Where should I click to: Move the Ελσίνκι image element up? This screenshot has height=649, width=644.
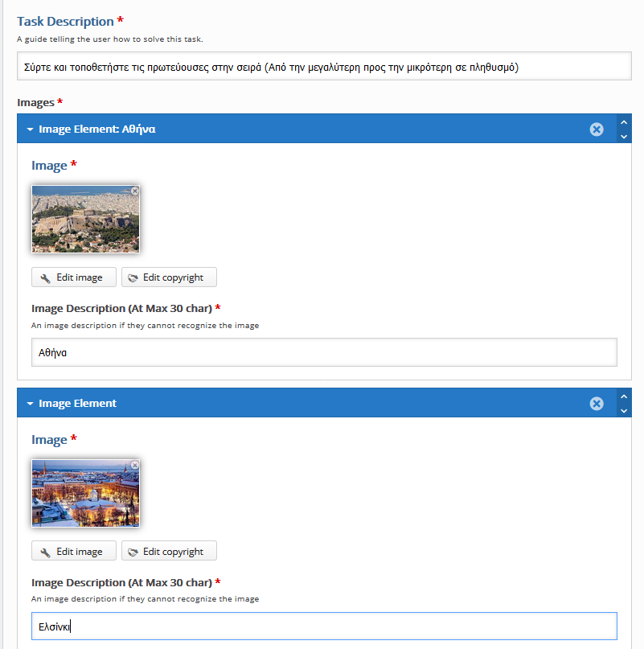(624, 396)
